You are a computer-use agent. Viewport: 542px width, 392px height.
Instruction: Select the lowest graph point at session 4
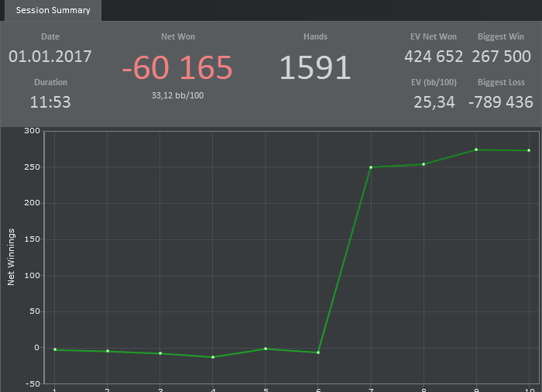(x=213, y=357)
